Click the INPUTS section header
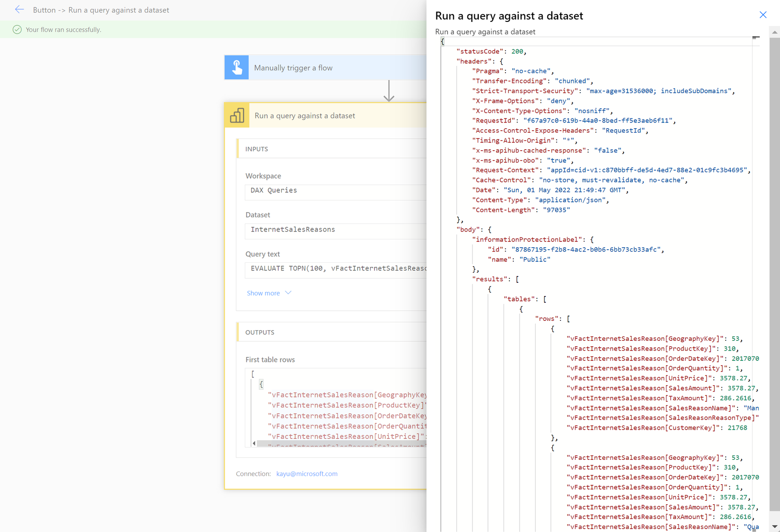 click(x=331, y=149)
